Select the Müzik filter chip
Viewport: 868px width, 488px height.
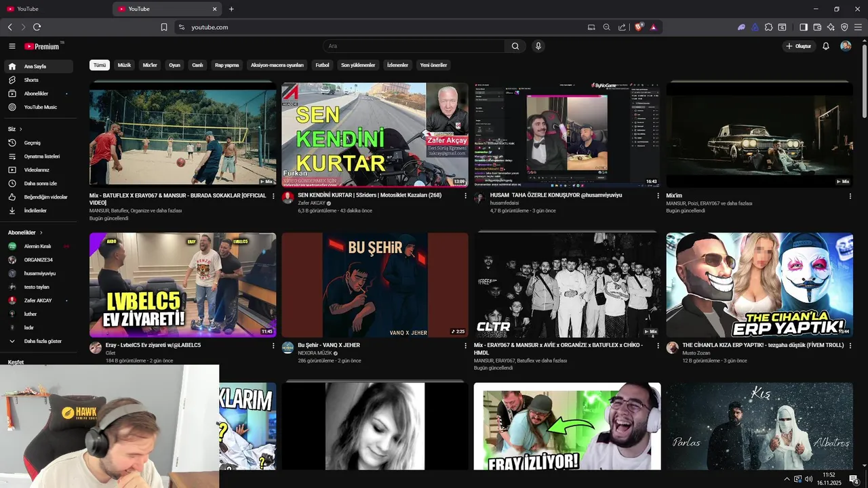124,65
